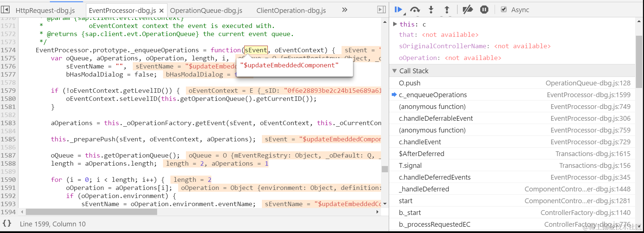This screenshot has width=644, height=233.
Task: Click the debugger sidebar vertical scrollbar thumb
Action: 639,61
